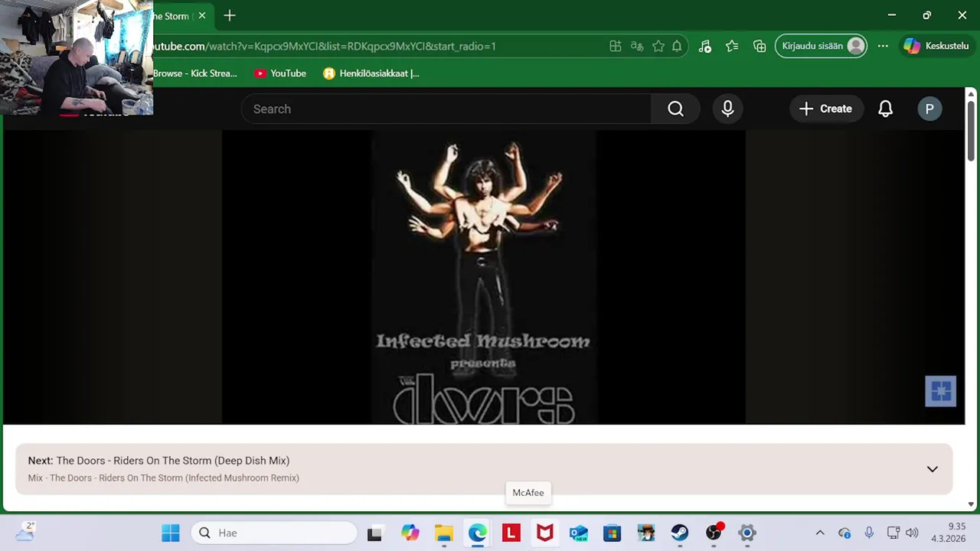Click the translate page icon

click(636, 46)
